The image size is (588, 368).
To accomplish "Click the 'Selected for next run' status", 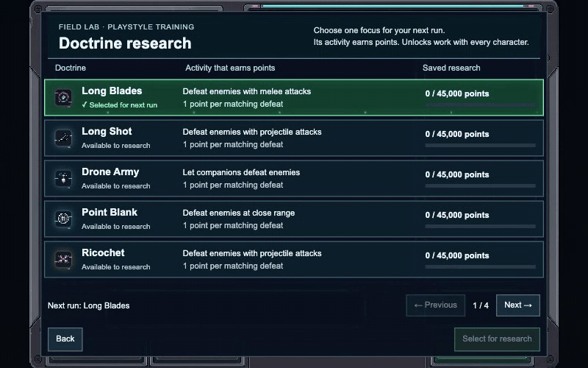I will pyautogui.click(x=120, y=105).
